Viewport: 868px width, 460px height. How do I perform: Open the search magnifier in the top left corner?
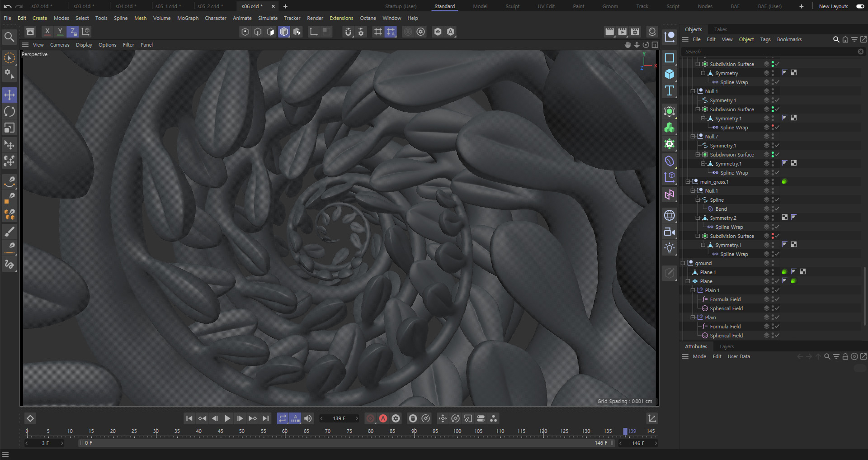pyautogui.click(x=9, y=37)
